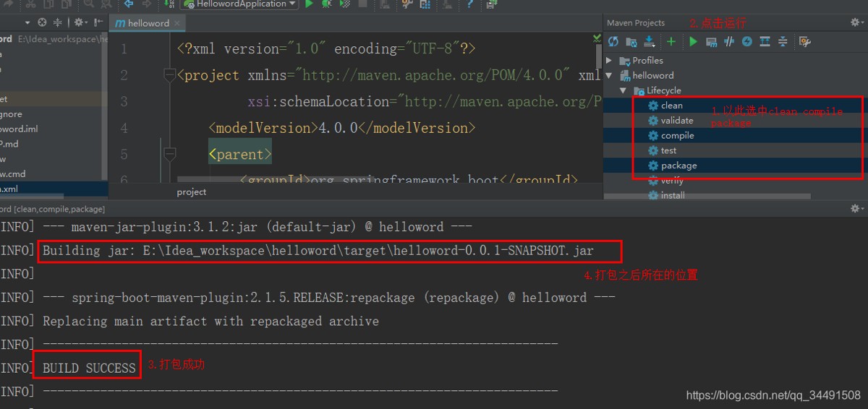This screenshot has width=868, height=409.
Task: Click gear icon beside clean phase
Action: 653,106
